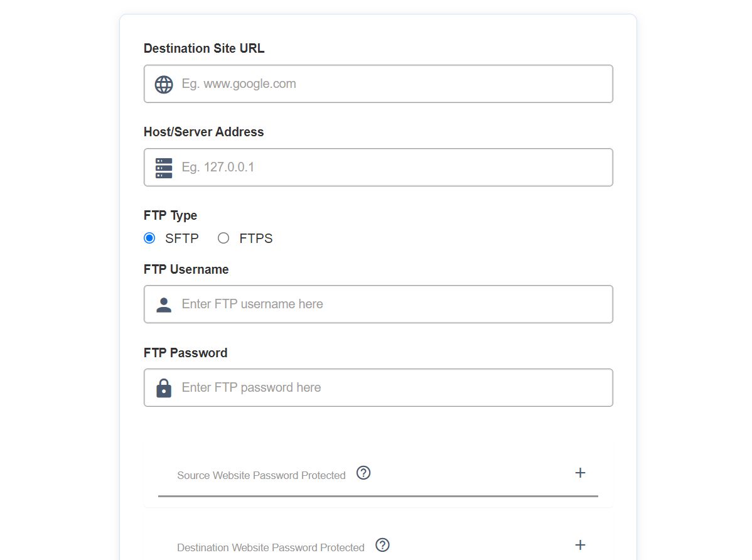Click the Source Website Password Protected label
Screen dimensions: 752x560
coord(261,475)
